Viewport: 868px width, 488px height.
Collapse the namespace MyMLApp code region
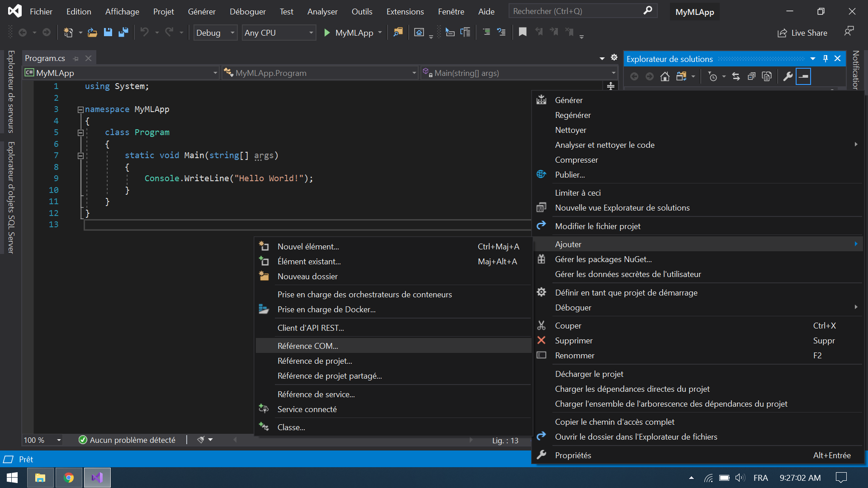80,109
